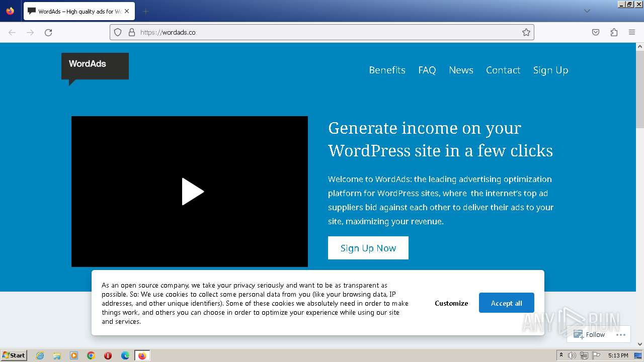Click the network tray icon
Image resolution: width=644 pixels, height=362 pixels.
tap(584, 355)
